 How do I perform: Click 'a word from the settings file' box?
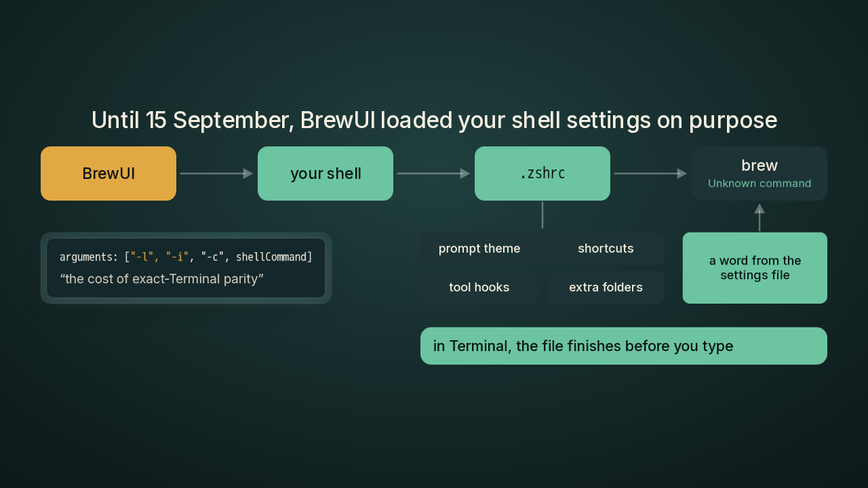755,268
